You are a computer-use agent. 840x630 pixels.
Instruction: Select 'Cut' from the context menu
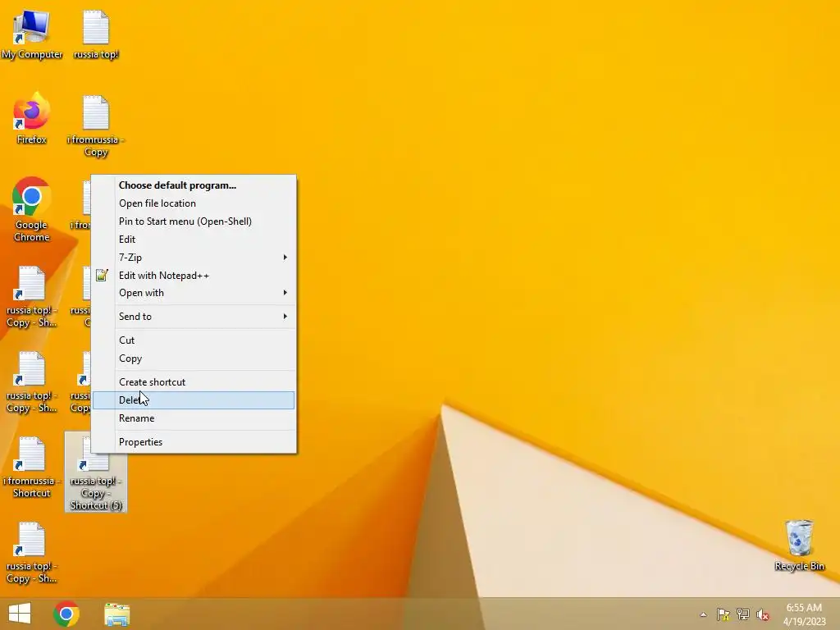[x=194, y=340]
